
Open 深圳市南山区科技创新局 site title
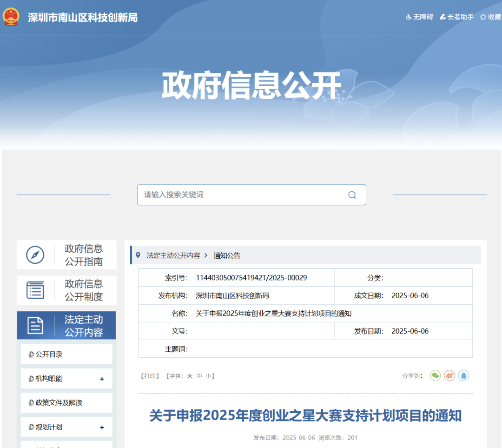83,17
